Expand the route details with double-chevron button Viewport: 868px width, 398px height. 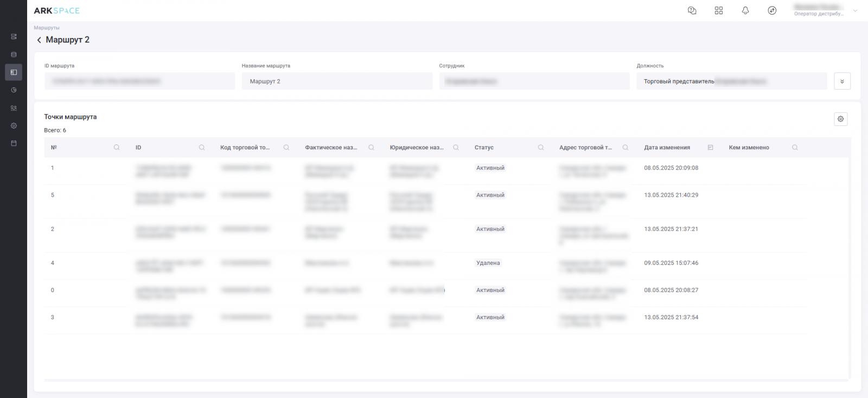pos(842,81)
